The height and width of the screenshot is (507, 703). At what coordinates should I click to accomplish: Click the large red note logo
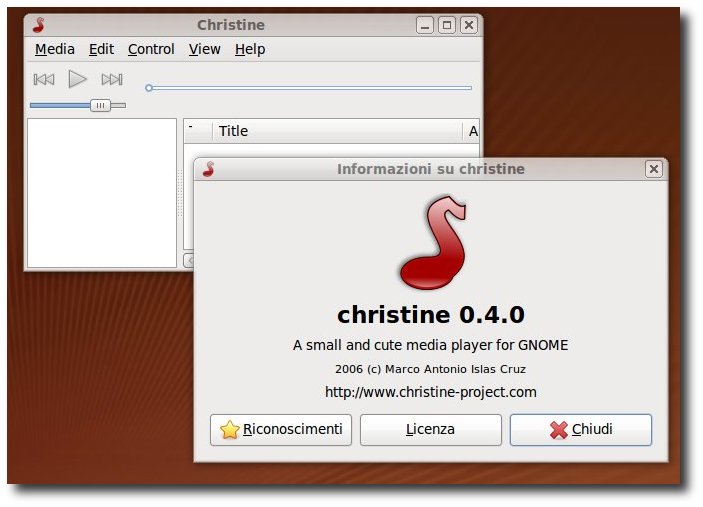pos(433,243)
